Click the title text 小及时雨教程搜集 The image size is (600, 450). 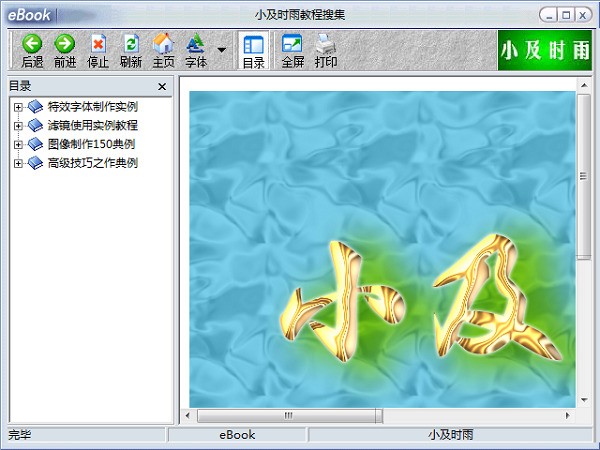coord(300,15)
